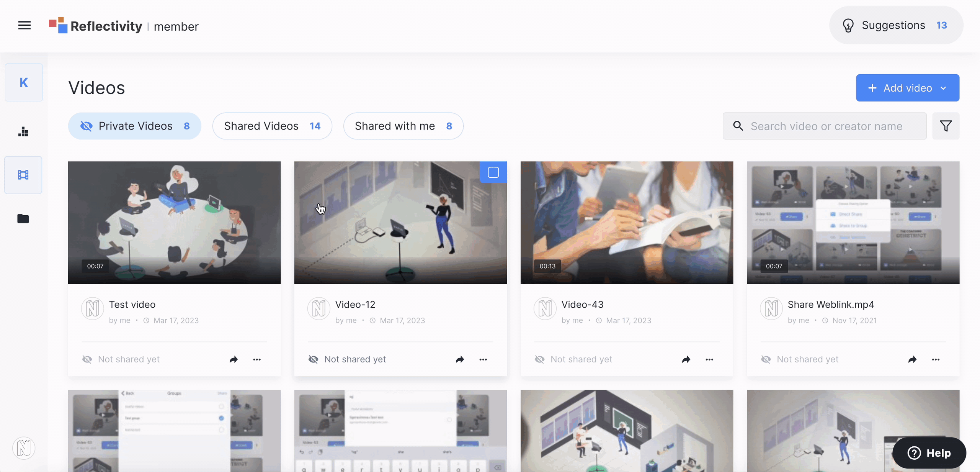The height and width of the screenshot is (472, 980).
Task: Switch to the Shared Videos tab
Action: point(272,126)
